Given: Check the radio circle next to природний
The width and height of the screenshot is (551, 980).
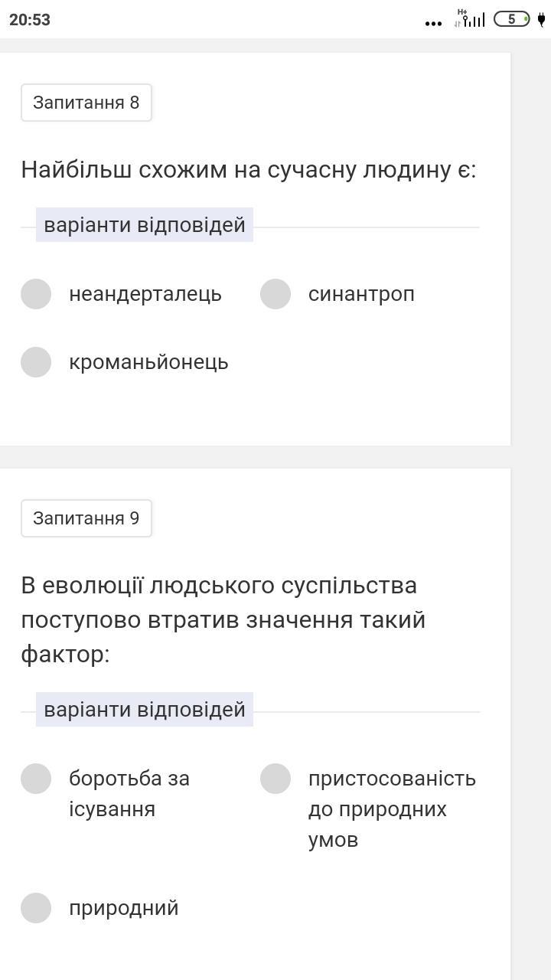Looking at the screenshot, I should pos(36,908).
